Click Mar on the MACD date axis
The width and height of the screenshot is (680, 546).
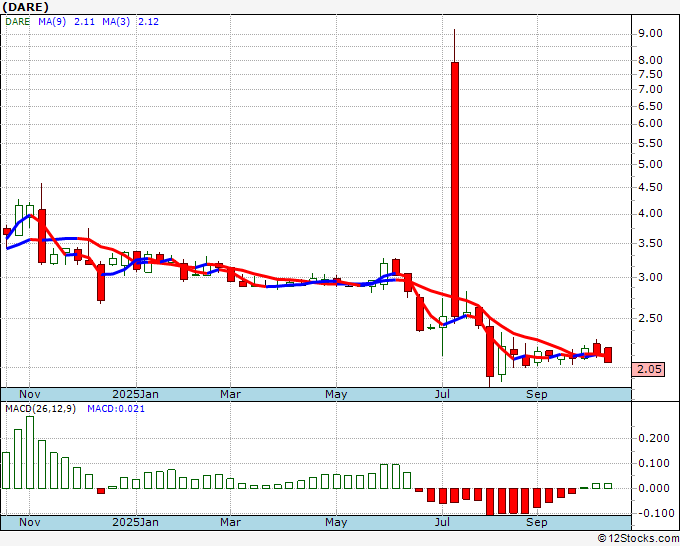click(x=230, y=522)
